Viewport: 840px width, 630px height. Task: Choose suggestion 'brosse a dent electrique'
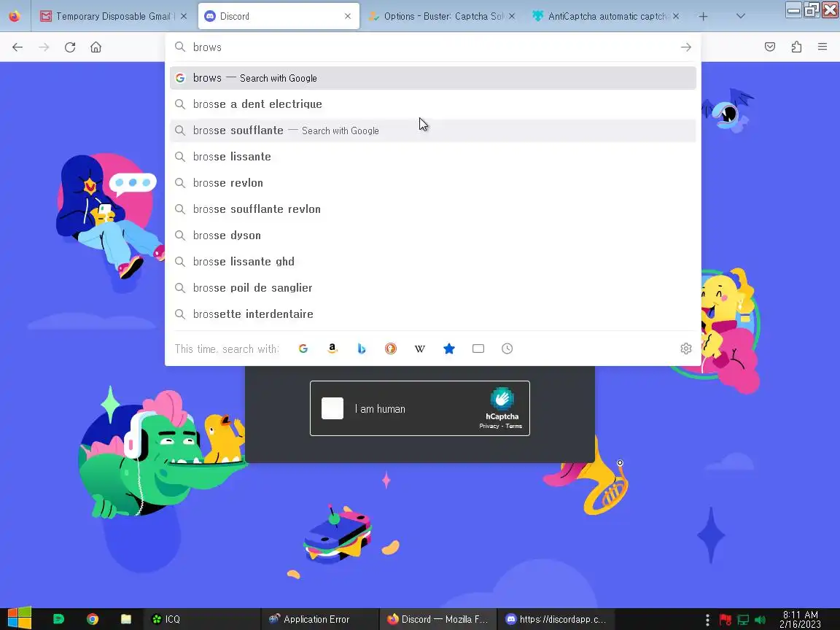coord(433,104)
